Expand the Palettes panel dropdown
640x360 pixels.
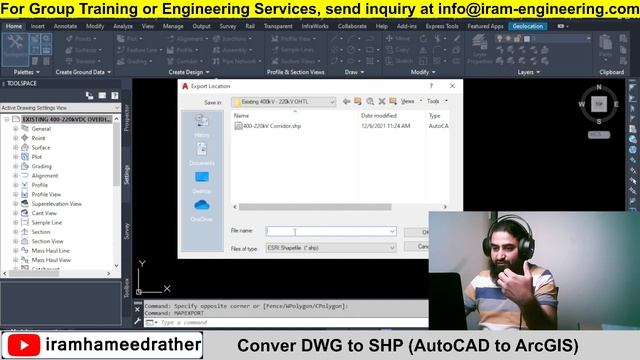(27, 72)
